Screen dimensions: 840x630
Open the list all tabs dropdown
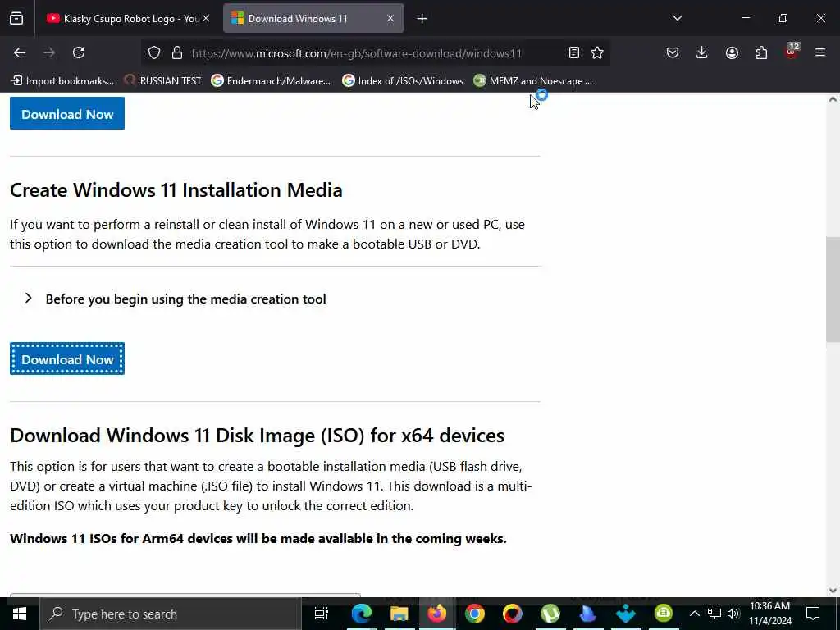pos(677,18)
